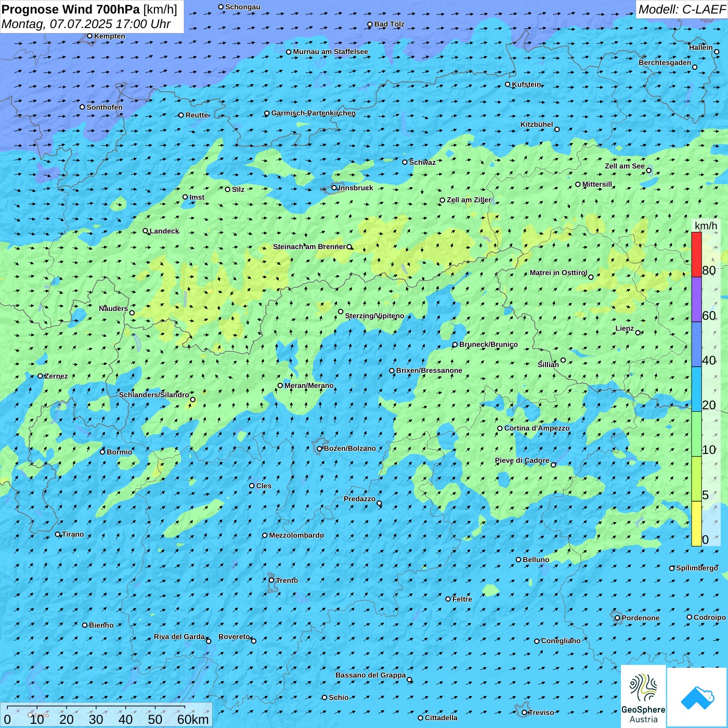
Task: Click the blue logo in bottom-right corner
Action: pyautogui.click(x=697, y=697)
